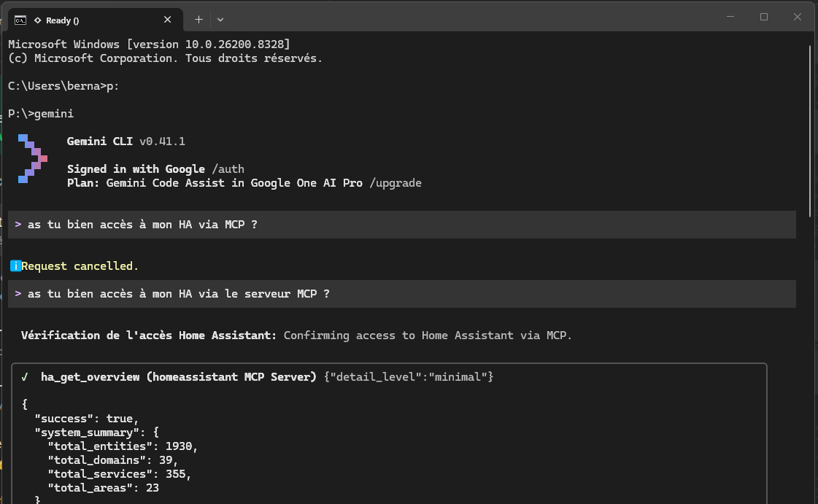818x504 pixels.
Task: Click the blue info icon beside Request cancelled
Action: [x=15, y=266]
